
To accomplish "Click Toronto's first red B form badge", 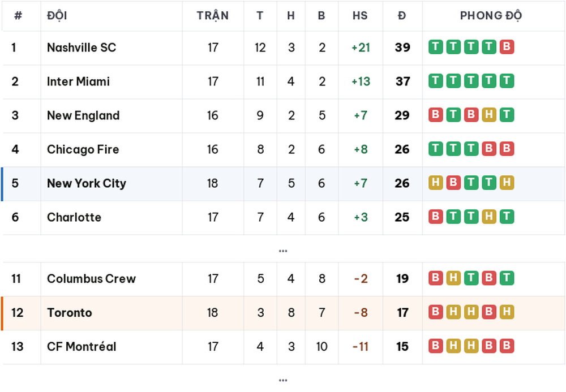I will coord(435,312).
